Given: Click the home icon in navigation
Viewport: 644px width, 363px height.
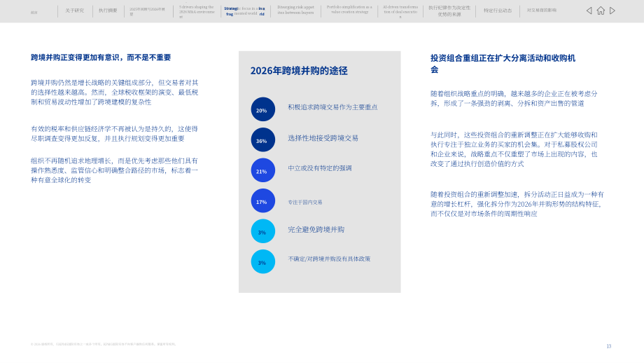Looking at the screenshot, I should tap(601, 11).
